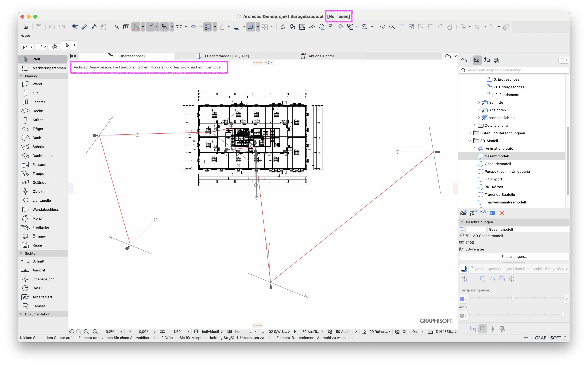Click the star favorites icon

click(x=283, y=27)
